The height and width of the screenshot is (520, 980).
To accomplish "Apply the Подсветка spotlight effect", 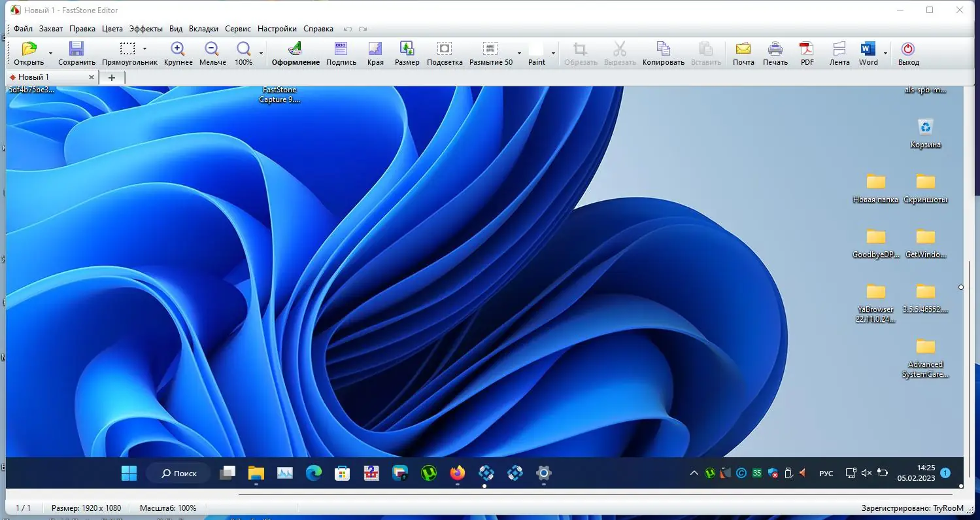I will pos(444,49).
